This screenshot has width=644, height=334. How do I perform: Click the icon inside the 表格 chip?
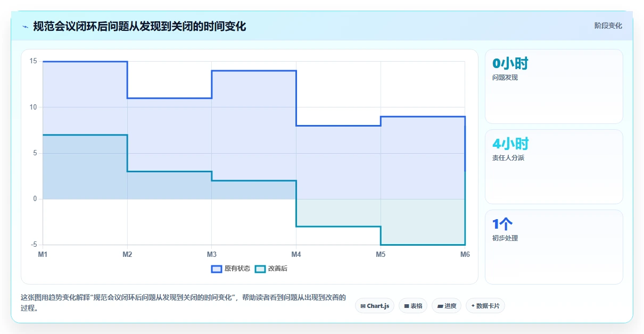point(407,306)
